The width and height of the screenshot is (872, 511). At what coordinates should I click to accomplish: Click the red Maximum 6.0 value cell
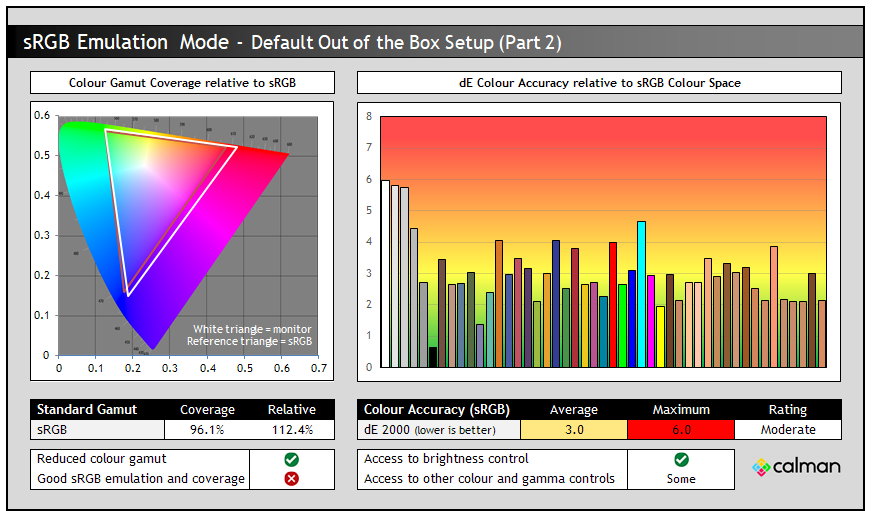coord(680,429)
